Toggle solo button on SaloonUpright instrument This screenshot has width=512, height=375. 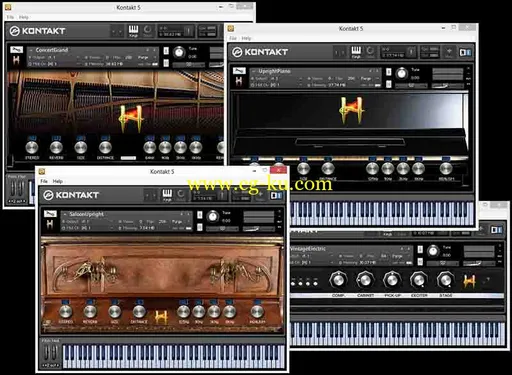pyautogui.click(x=199, y=215)
